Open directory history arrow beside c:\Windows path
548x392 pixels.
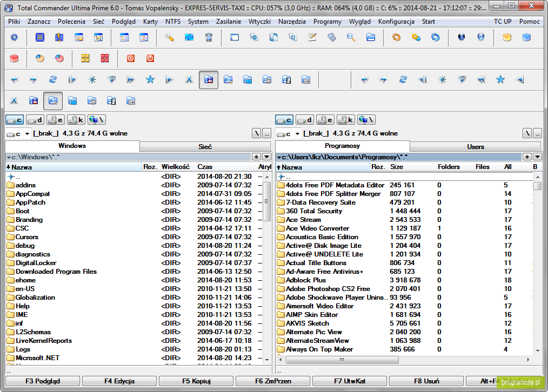pos(266,157)
